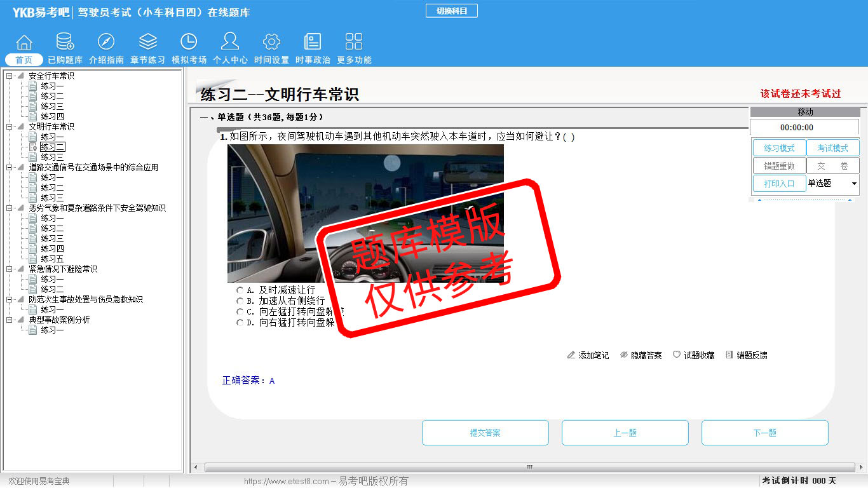
Task: Click the 试题收藏 heart icon
Action: pos(677,355)
